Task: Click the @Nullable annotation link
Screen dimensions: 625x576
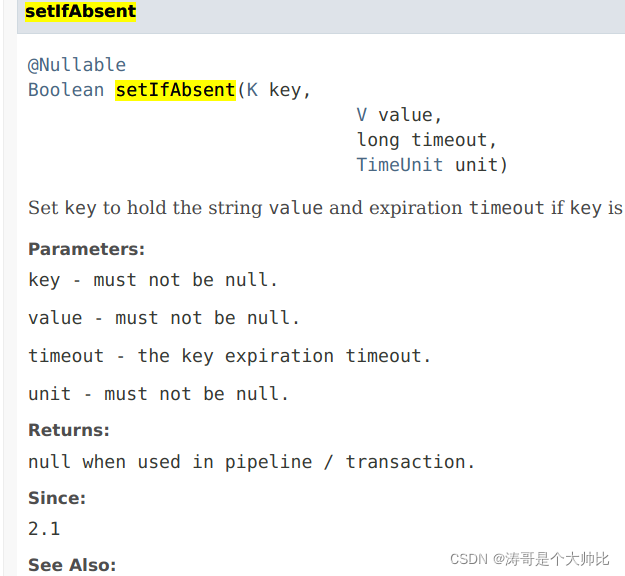Action: coord(77,65)
